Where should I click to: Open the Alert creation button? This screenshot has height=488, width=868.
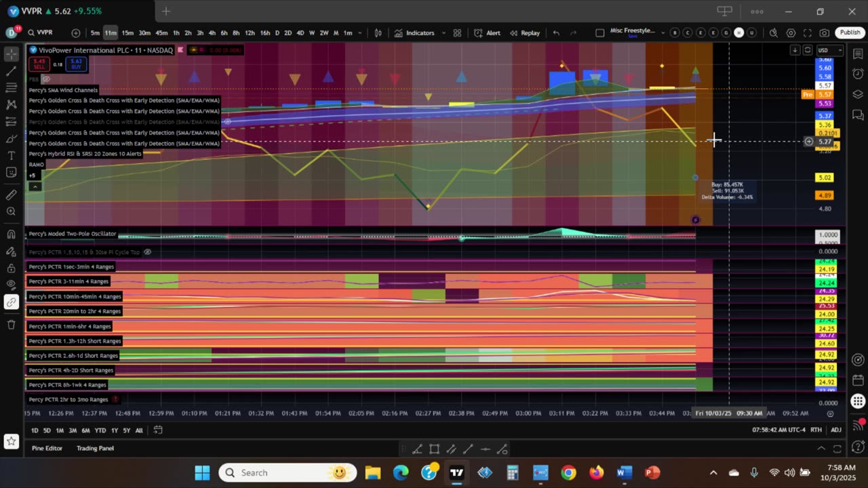pos(487,33)
